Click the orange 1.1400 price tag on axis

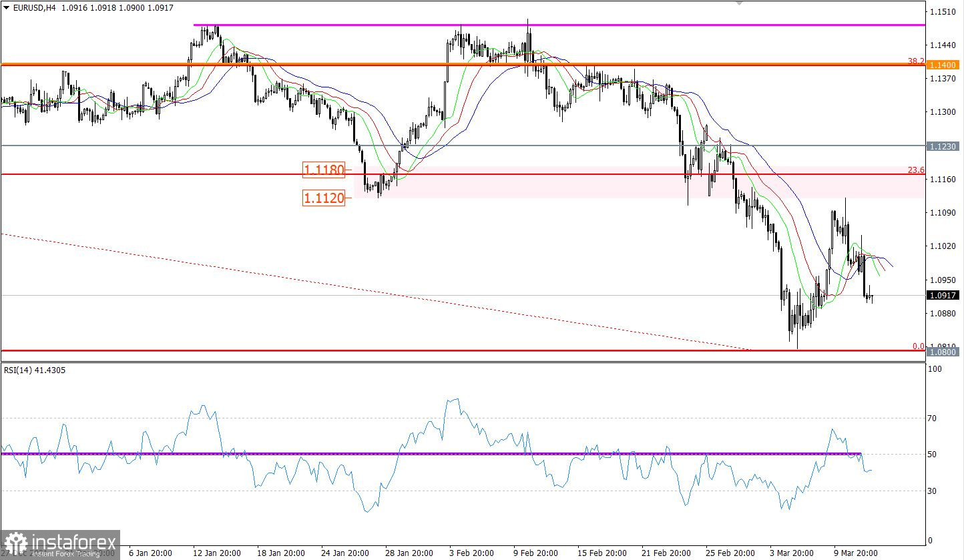point(944,65)
